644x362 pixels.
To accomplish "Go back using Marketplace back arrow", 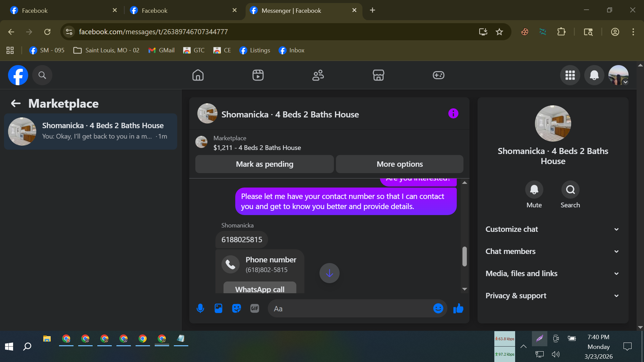I will click(16, 103).
